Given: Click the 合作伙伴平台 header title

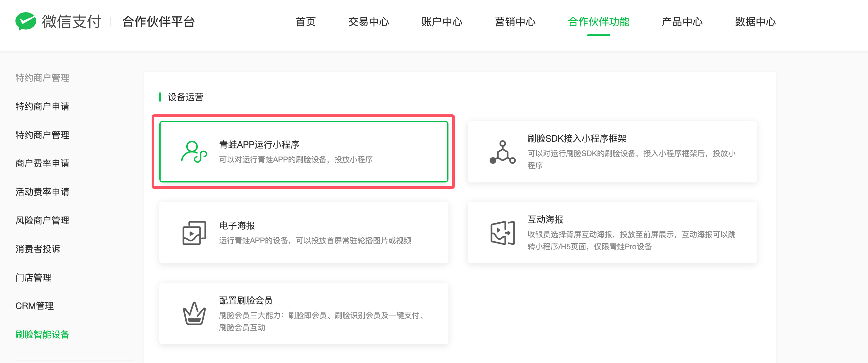Looking at the screenshot, I should tap(159, 22).
